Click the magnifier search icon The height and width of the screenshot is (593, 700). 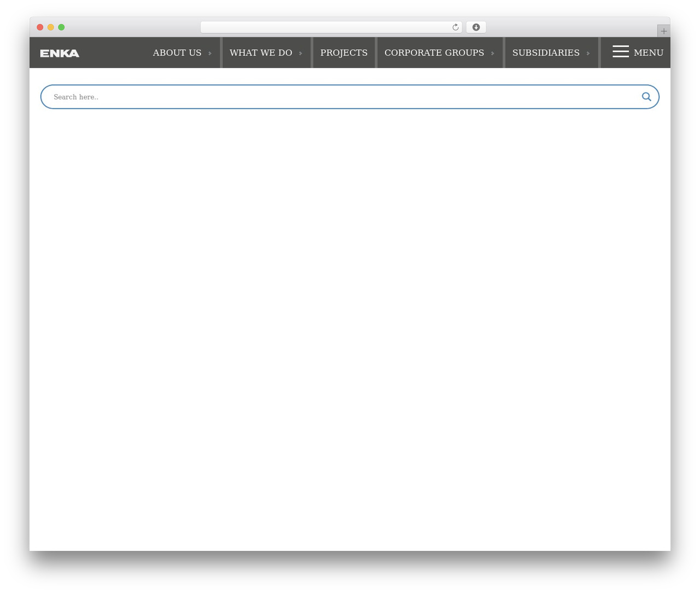646,97
